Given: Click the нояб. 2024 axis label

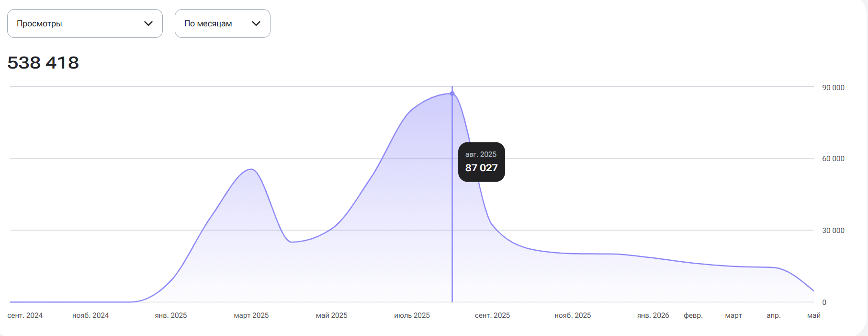Looking at the screenshot, I should pyautogui.click(x=90, y=315).
